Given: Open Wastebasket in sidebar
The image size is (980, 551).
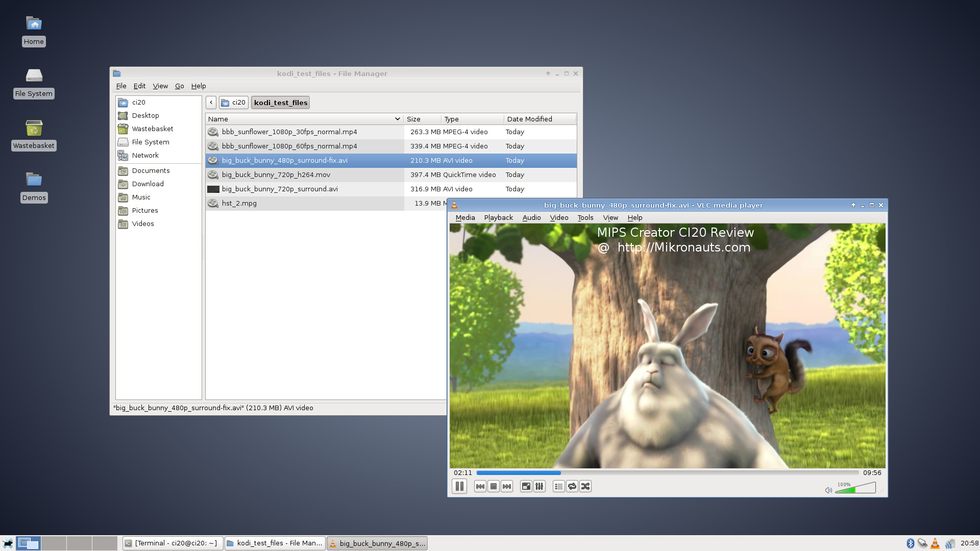Looking at the screenshot, I should pyautogui.click(x=158, y=129).
